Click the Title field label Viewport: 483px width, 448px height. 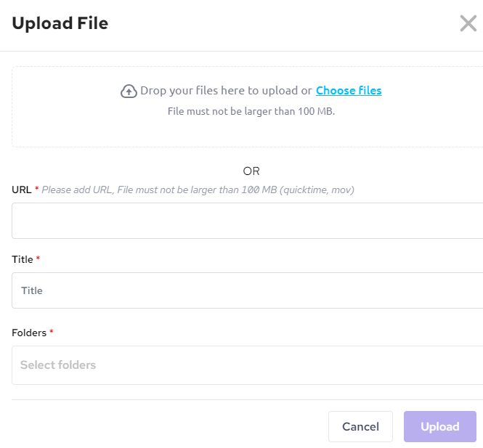tap(23, 259)
